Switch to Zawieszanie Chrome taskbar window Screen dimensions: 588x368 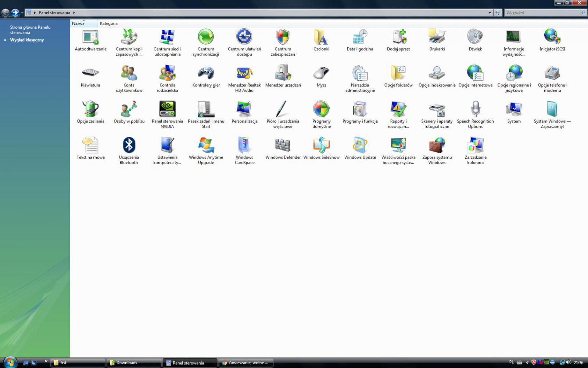click(246, 362)
